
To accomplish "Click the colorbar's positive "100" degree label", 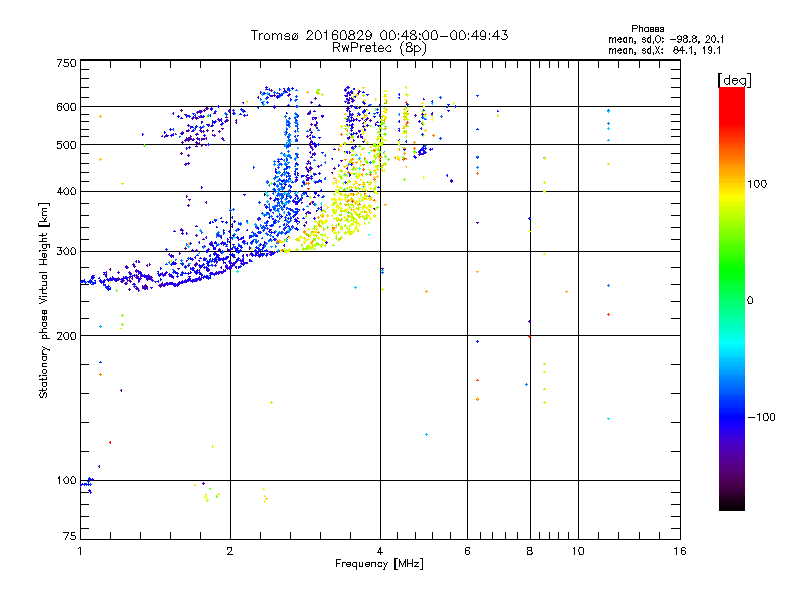I will pyautogui.click(x=757, y=184).
